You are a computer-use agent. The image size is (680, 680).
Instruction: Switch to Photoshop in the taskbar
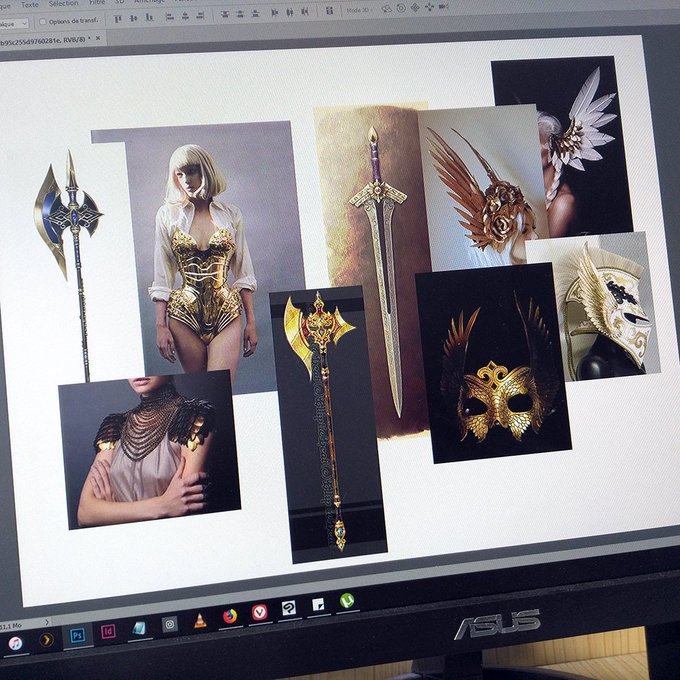77,635
